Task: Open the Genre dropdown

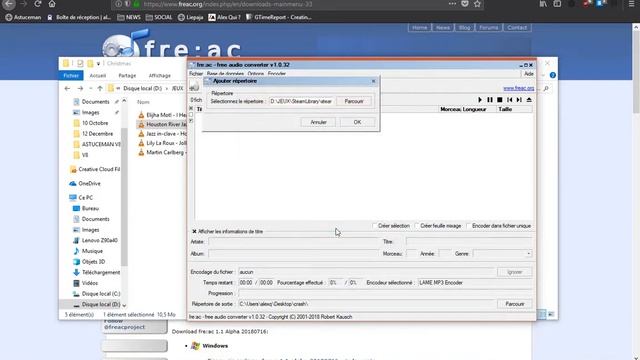Action: point(528,253)
